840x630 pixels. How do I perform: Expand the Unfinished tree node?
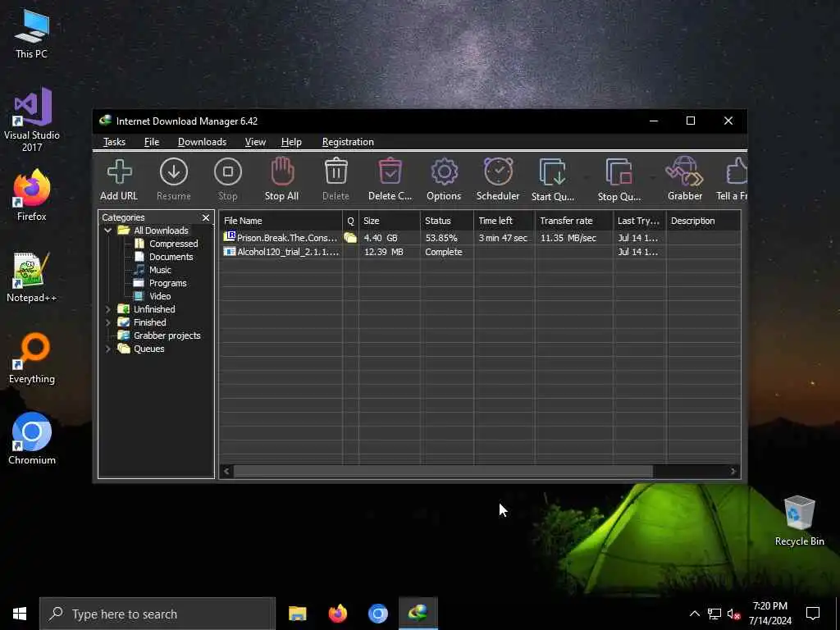(107, 309)
